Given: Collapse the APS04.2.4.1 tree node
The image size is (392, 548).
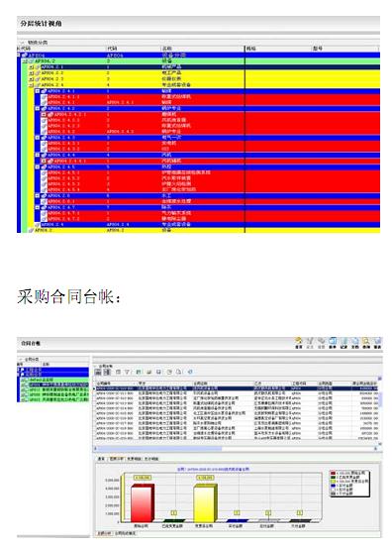Looking at the screenshot, I should tap(38, 91).
